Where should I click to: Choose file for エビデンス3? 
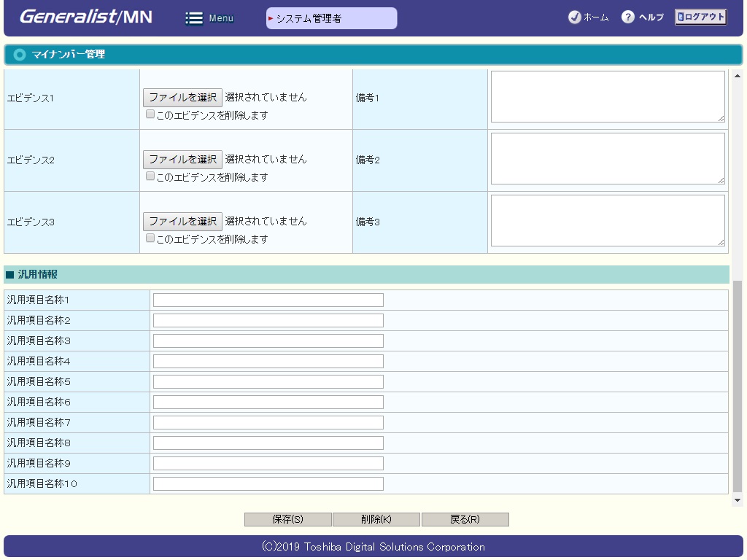click(182, 222)
